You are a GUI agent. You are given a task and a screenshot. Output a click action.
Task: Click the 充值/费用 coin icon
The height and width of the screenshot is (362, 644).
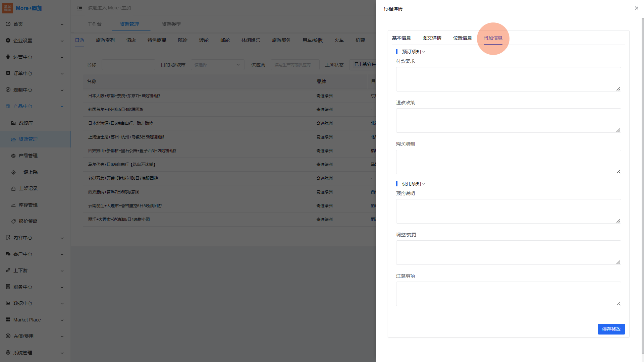click(x=8, y=336)
